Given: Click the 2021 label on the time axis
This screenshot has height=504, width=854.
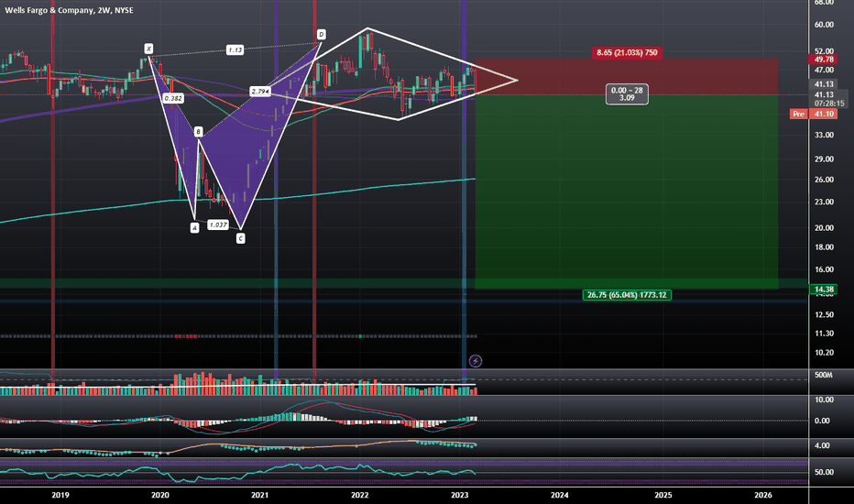Looking at the screenshot, I should tap(260, 495).
